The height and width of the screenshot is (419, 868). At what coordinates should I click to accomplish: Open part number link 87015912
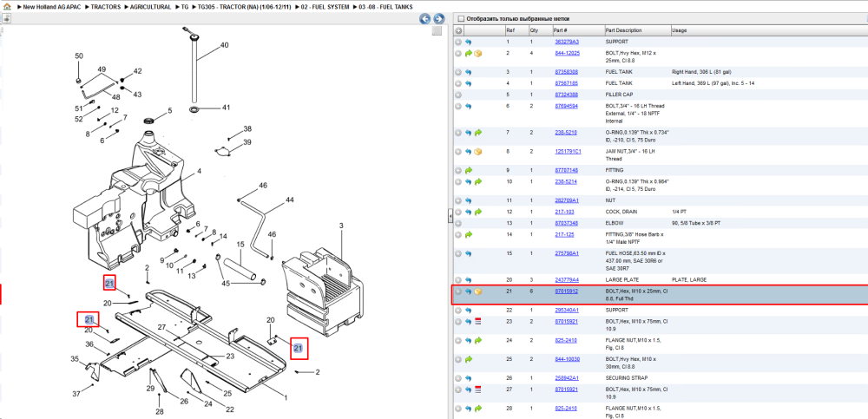pos(567,291)
